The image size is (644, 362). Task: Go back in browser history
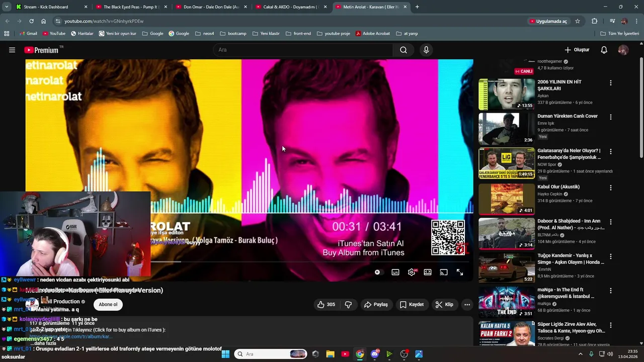[7, 21]
